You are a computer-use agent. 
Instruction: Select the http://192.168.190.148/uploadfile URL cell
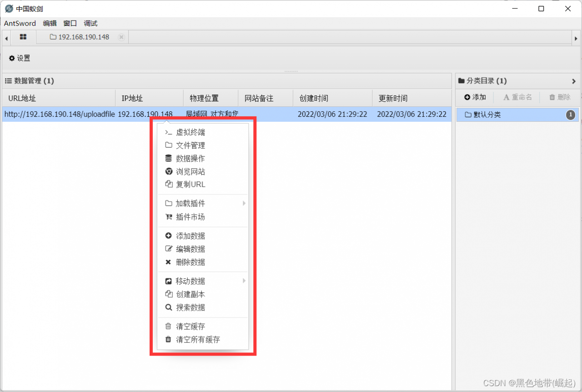point(59,114)
